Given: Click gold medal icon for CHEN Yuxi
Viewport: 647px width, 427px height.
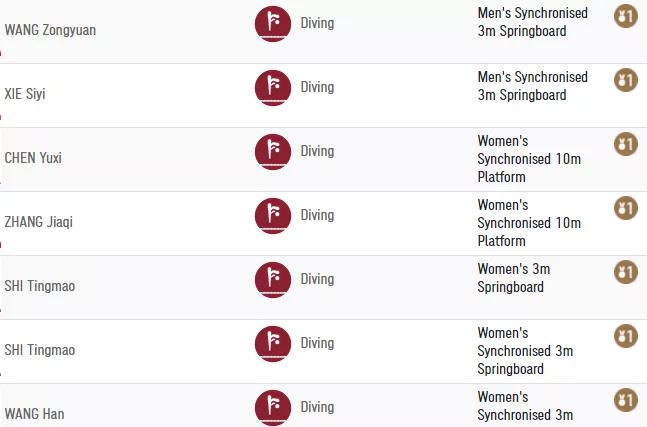Looking at the screenshot, I should coord(626,144).
